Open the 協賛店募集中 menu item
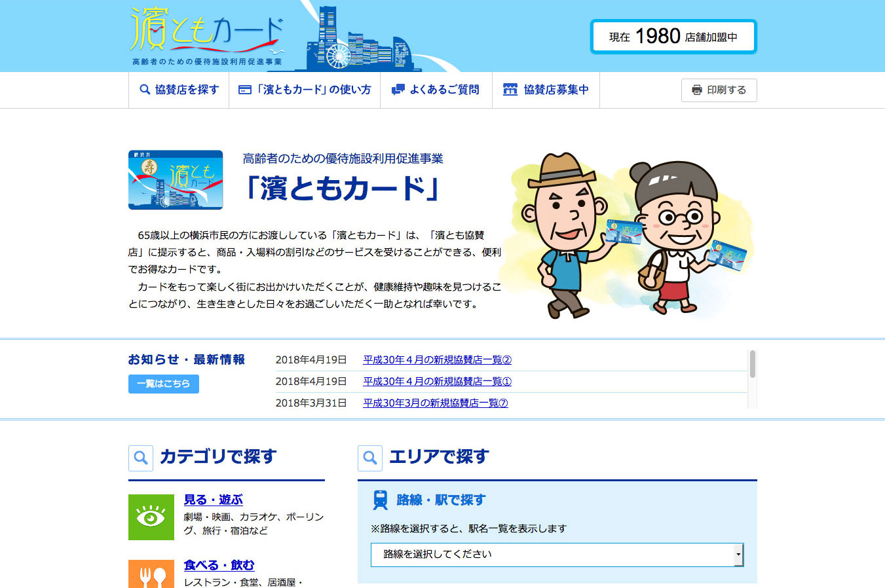The height and width of the screenshot is (588, 885). pyautogui.click(x=546, y=90)
